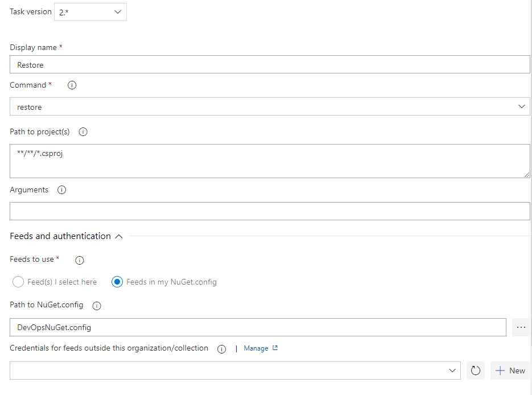
Task: Click the info icon beside Command
Action: coord(72,85)
